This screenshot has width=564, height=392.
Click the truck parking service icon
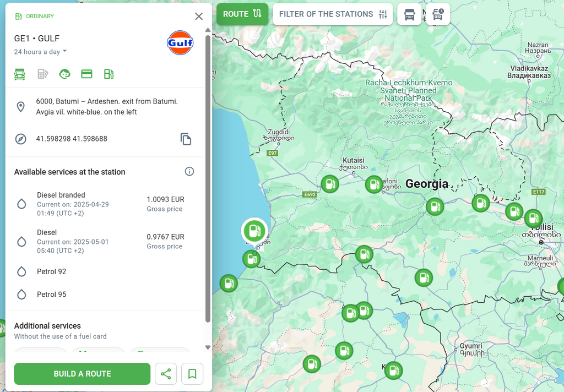point(20,74)
